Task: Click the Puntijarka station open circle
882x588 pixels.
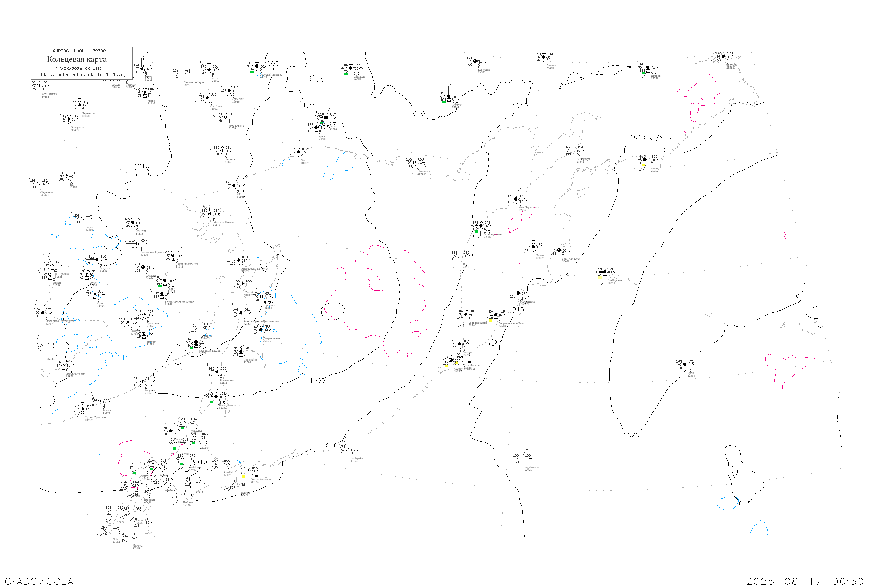Action: [348, 450]
